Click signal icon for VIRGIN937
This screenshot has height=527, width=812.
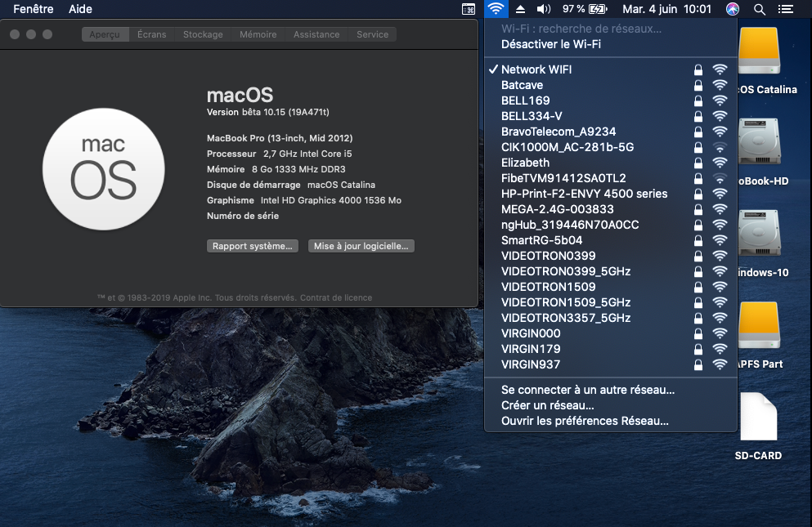[x=720, y=364]
